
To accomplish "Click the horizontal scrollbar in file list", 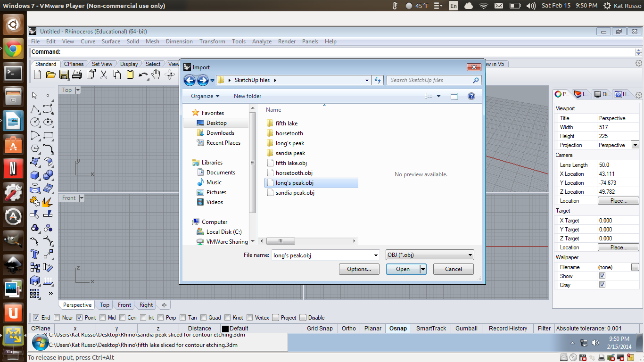I will (x=280, y=241).
